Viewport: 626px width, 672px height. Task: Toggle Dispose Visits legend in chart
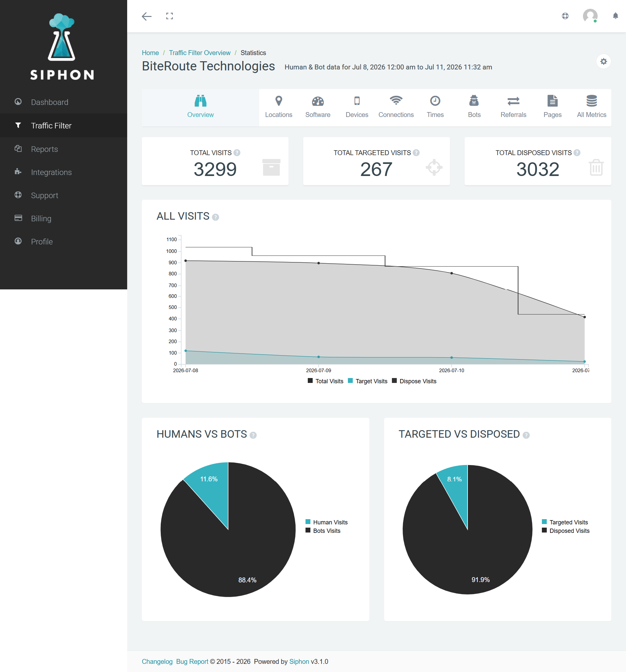click(x=414, y=381)
